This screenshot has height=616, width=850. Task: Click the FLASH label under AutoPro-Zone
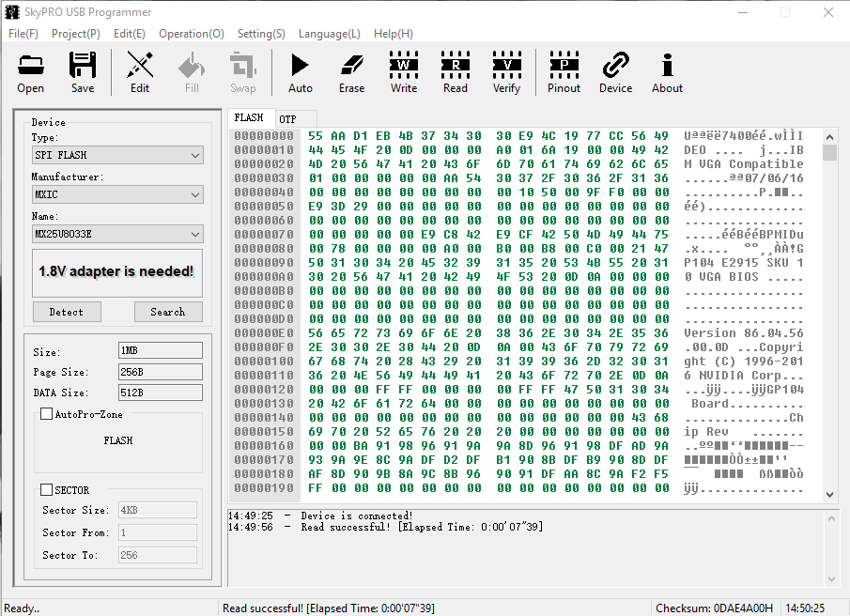pyautogui.click(x=118, y=440)
